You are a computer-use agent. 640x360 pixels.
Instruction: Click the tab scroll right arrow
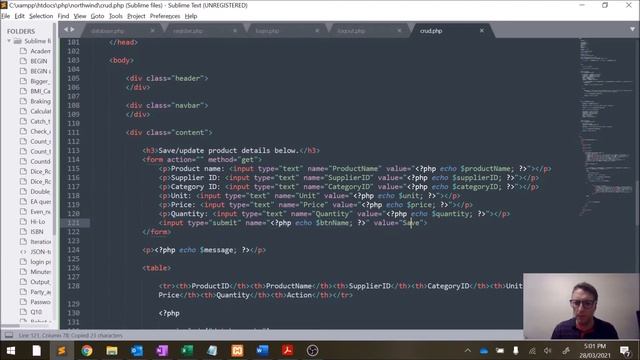point(72,29)
